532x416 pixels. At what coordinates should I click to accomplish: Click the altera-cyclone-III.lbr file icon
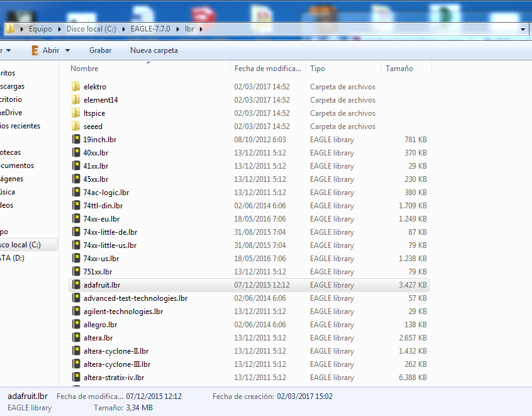coord(76,364)
